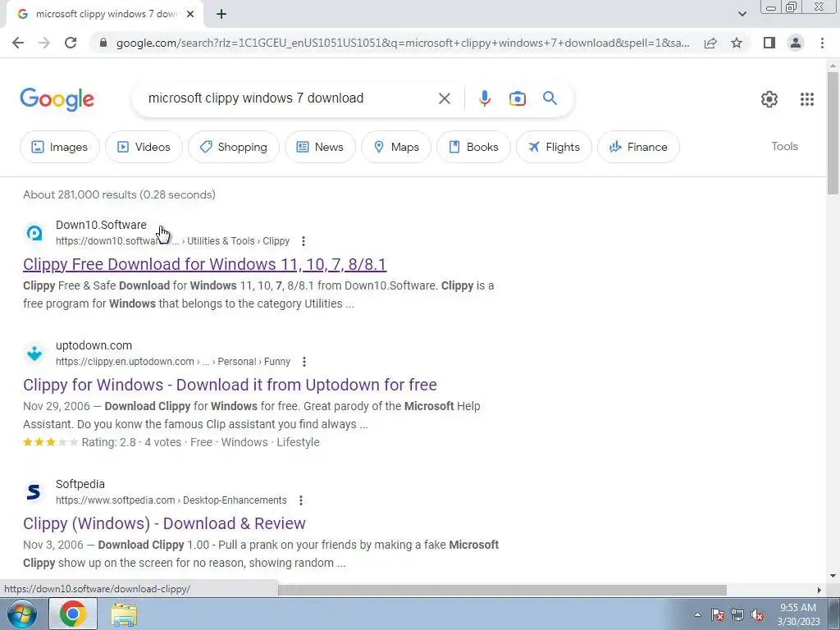Viewport: 840px width, 630px height.
Task: Open the Chrome three-dot menu
Action: pos(822,43)
